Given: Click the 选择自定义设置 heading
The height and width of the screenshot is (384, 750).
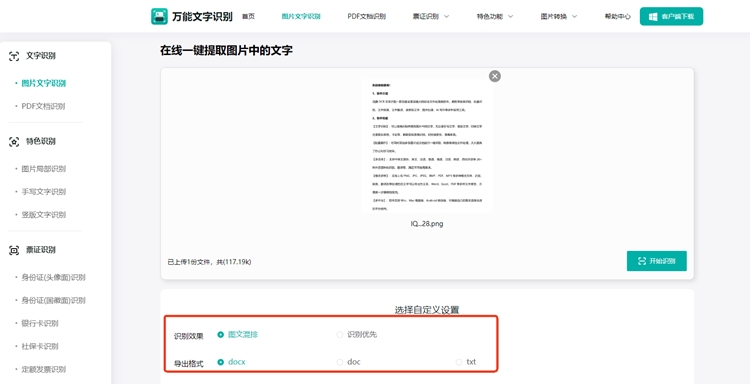Looking at the screenshot, I should pyautogui.click(x=427, y=310).
